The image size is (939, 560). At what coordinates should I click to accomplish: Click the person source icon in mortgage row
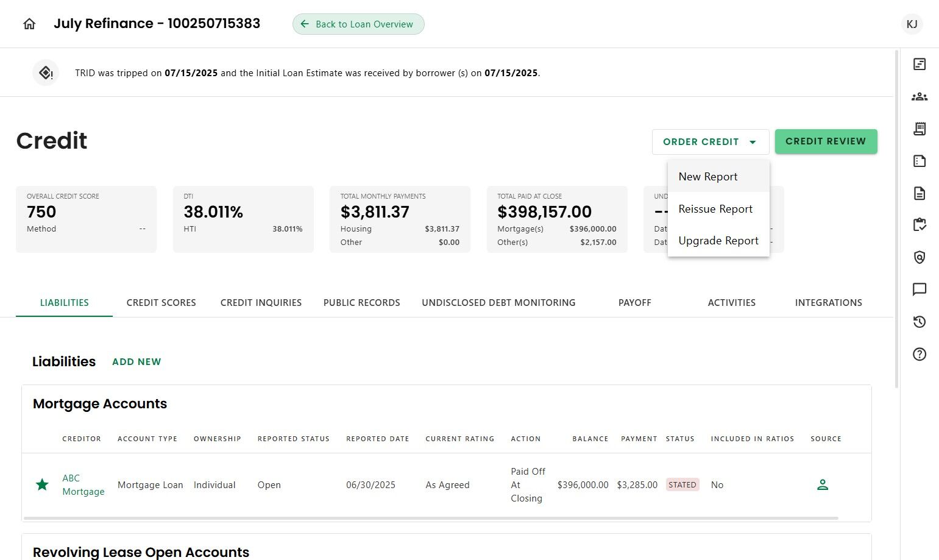pos(823,485)
